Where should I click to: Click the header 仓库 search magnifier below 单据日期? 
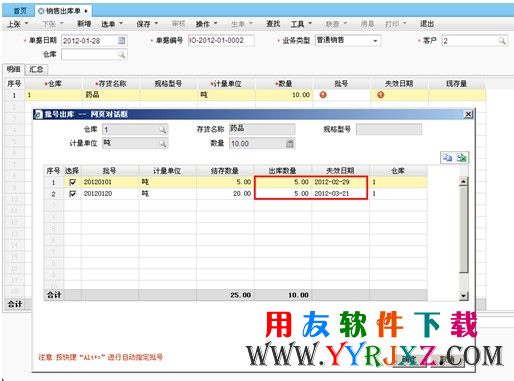pyautogui.click(x=121, y=54)
